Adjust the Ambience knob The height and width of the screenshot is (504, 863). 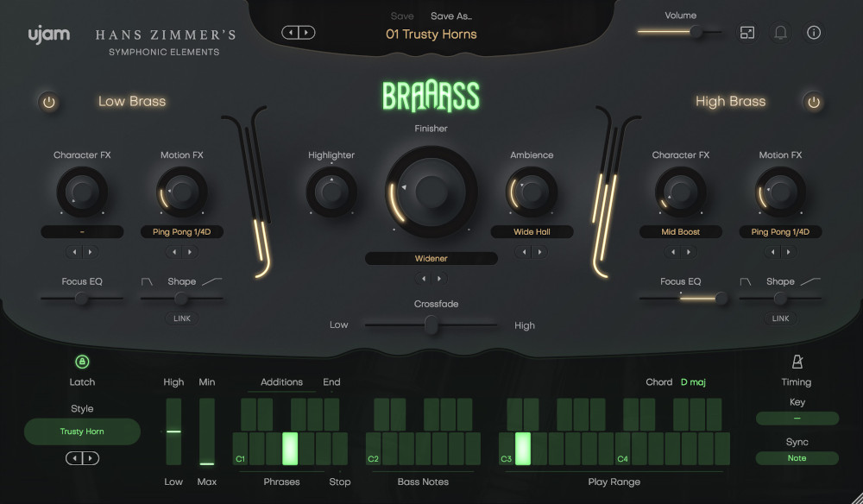[532, 191]
